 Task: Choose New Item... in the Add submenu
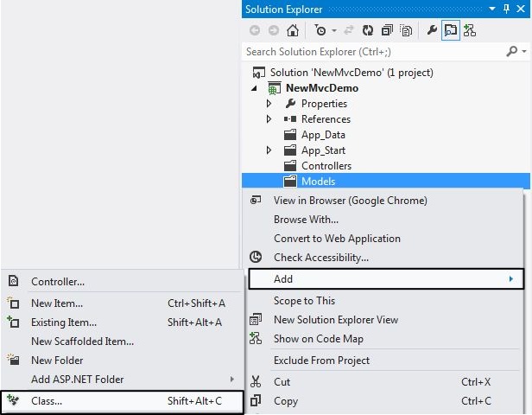click(122, 303)
